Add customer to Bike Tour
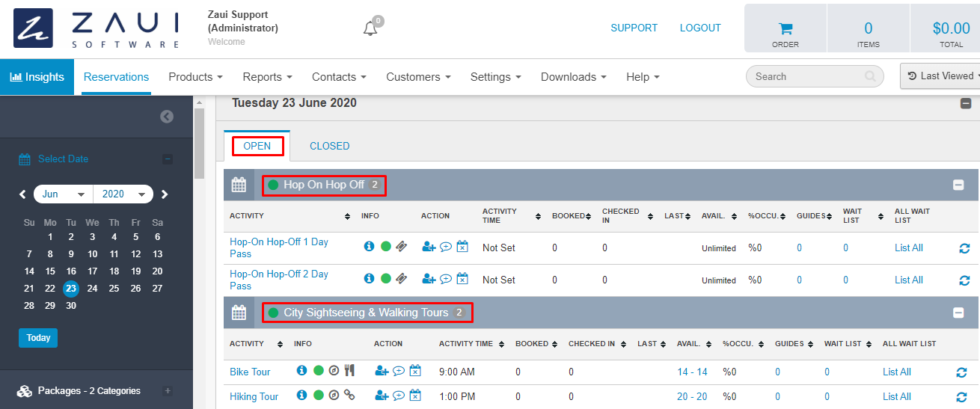 coord(382,370)
